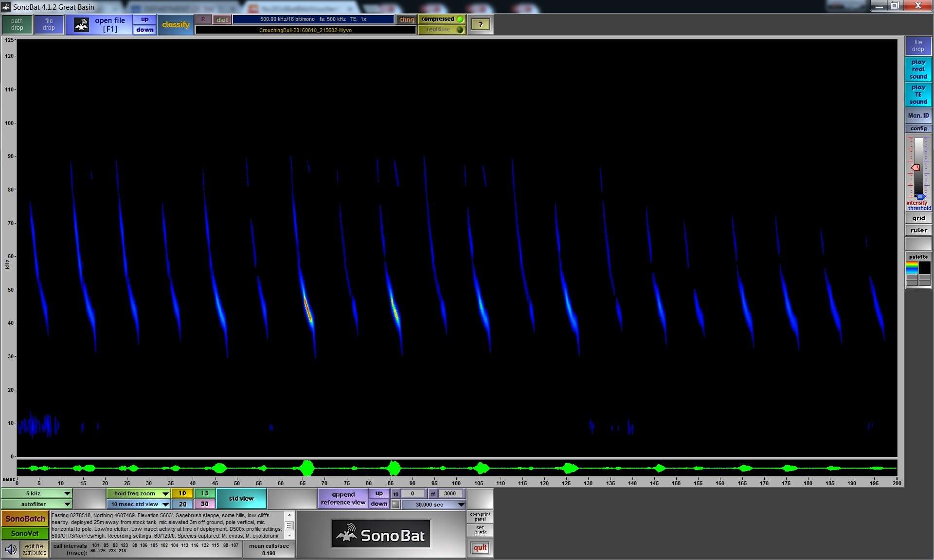The height and width of the screenshot is (560, 934).
Task: Select the rainbow palette swatch
Action: [x=912, y=267]
